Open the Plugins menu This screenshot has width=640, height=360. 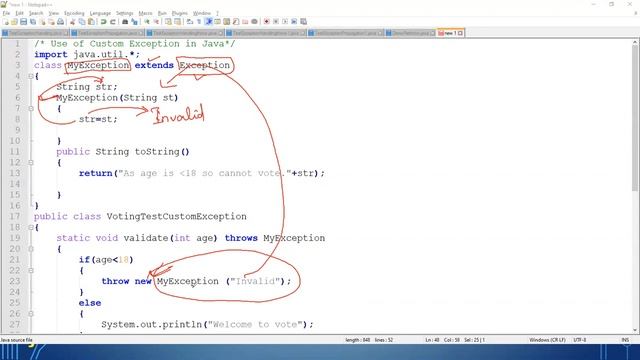[x=180, y=13]
